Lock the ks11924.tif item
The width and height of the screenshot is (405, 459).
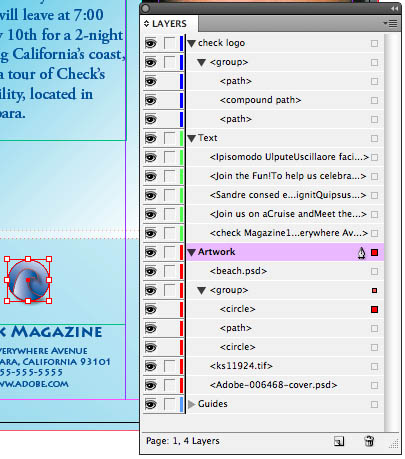169,366
